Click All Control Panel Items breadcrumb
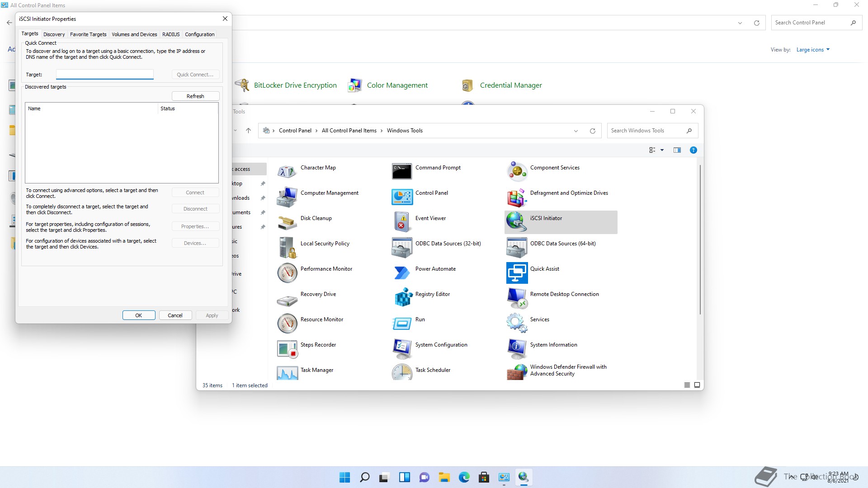This screenshot has width=868, height=488. point(349,131)
